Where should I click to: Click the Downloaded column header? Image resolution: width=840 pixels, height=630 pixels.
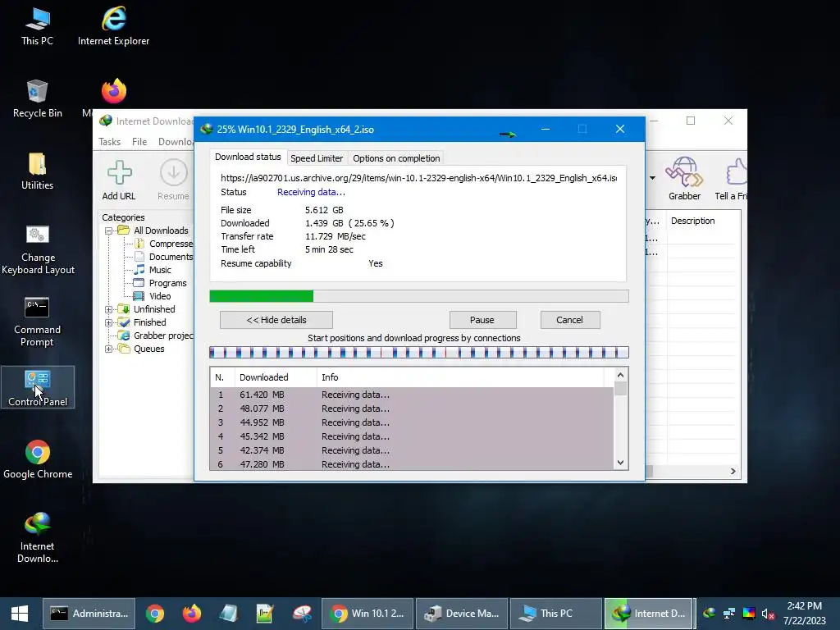tap(276, 377)
